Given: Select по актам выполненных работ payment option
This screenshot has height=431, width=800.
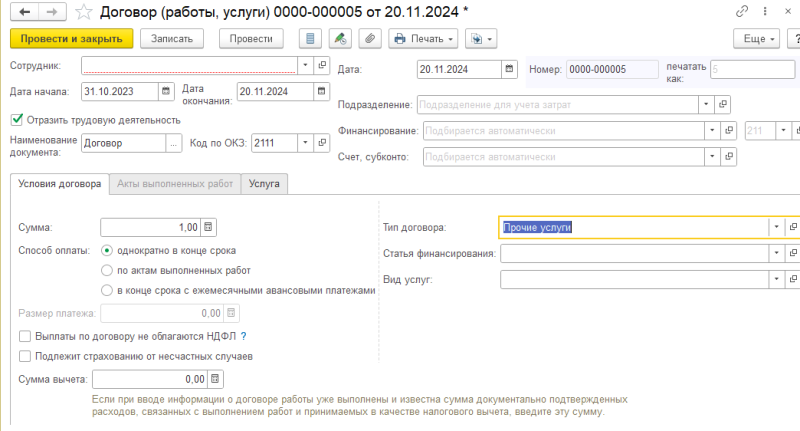Looking at the screenshot, I should click(108, 270).
